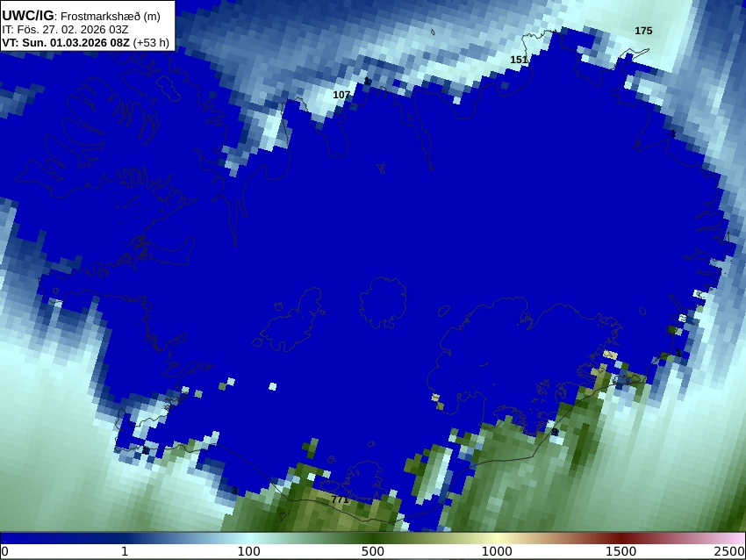This screenshot has height=560, width=746.
Task: Click the "(+53 h)" forecast offset text
Action: [151, 42]
